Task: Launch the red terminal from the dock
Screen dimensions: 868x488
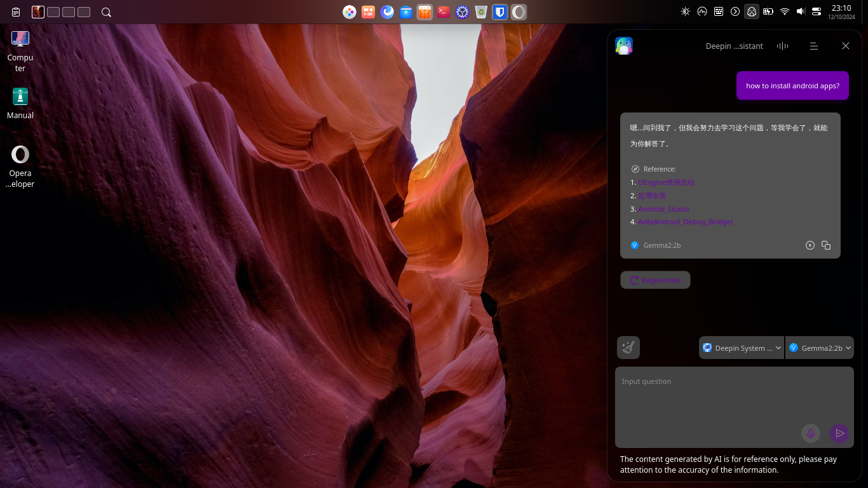Action: point(444,12)
